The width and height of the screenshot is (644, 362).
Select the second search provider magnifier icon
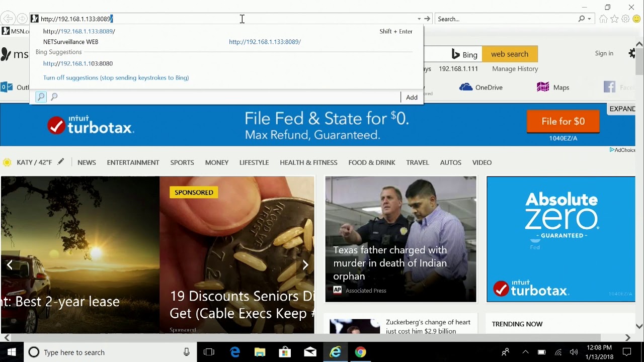pos(54,97)
